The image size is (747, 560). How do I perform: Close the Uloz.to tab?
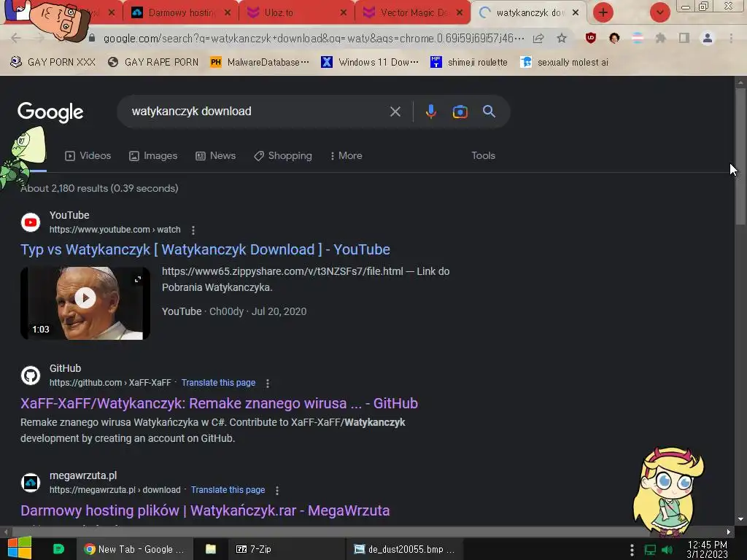pyautogui.click(x=344, y=13)
